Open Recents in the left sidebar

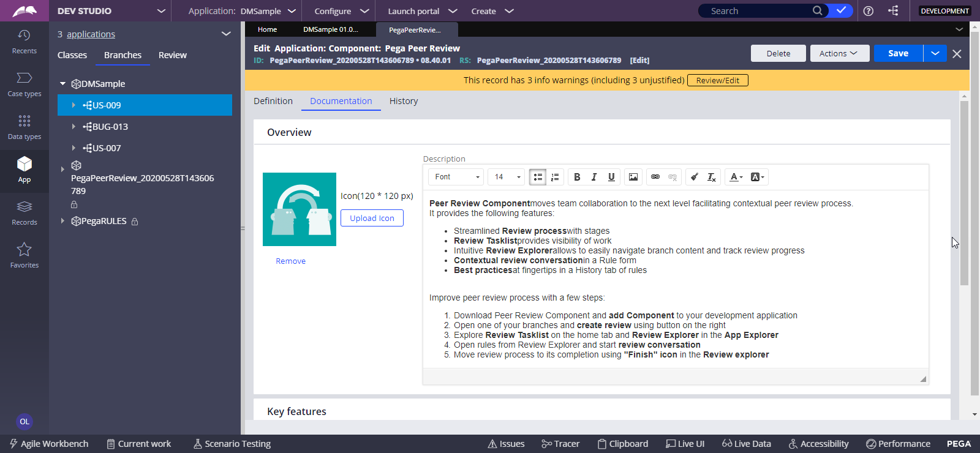point(24,42)
